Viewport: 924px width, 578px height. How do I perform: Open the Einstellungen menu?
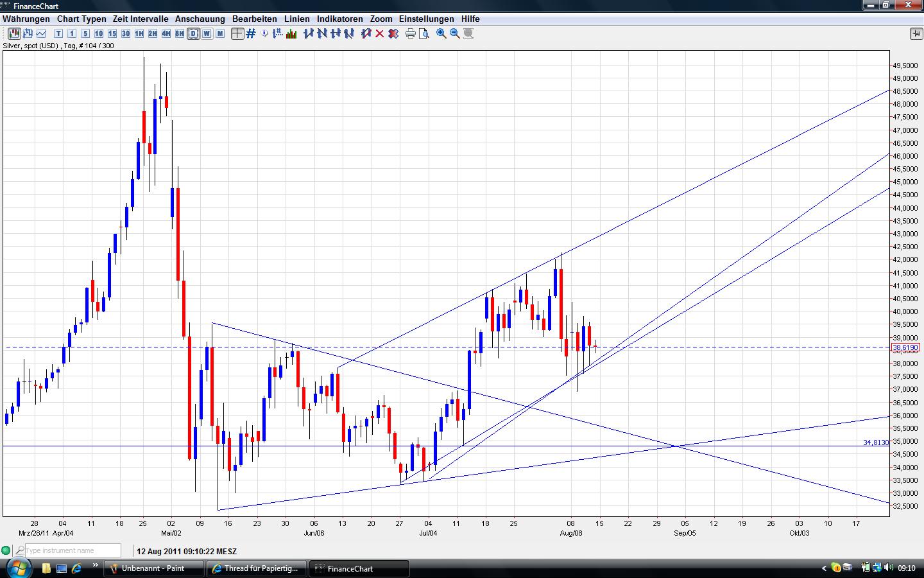(427, 19)
